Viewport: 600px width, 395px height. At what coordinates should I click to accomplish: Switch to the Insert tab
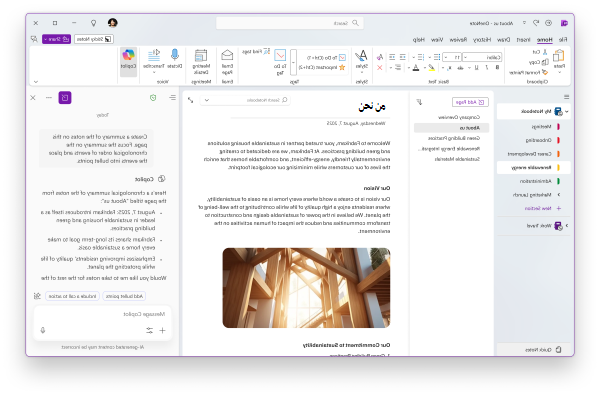523,39
